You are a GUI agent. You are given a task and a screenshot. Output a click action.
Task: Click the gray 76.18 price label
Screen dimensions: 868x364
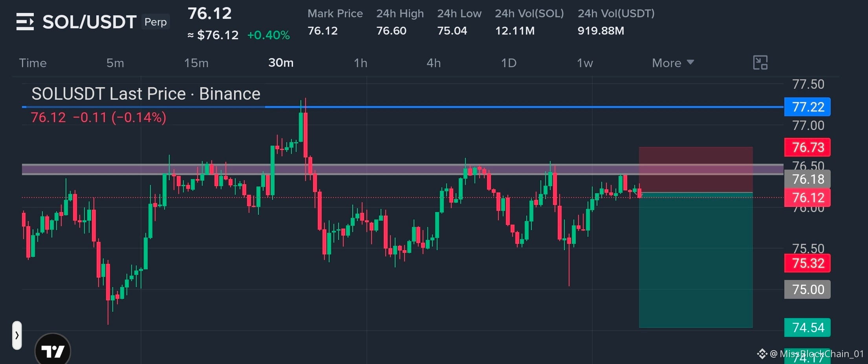[x=808, y=179]
